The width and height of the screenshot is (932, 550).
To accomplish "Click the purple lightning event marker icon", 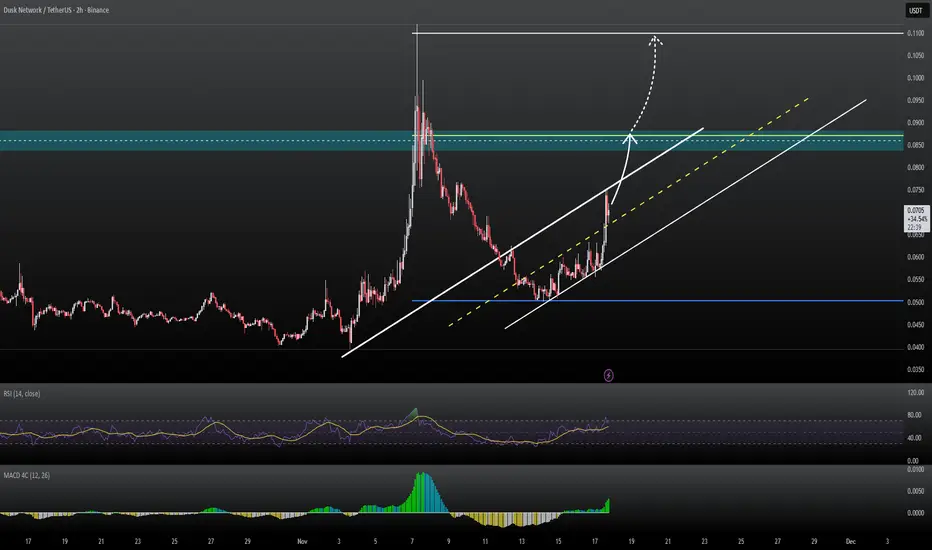I will [x=609, y=375].
